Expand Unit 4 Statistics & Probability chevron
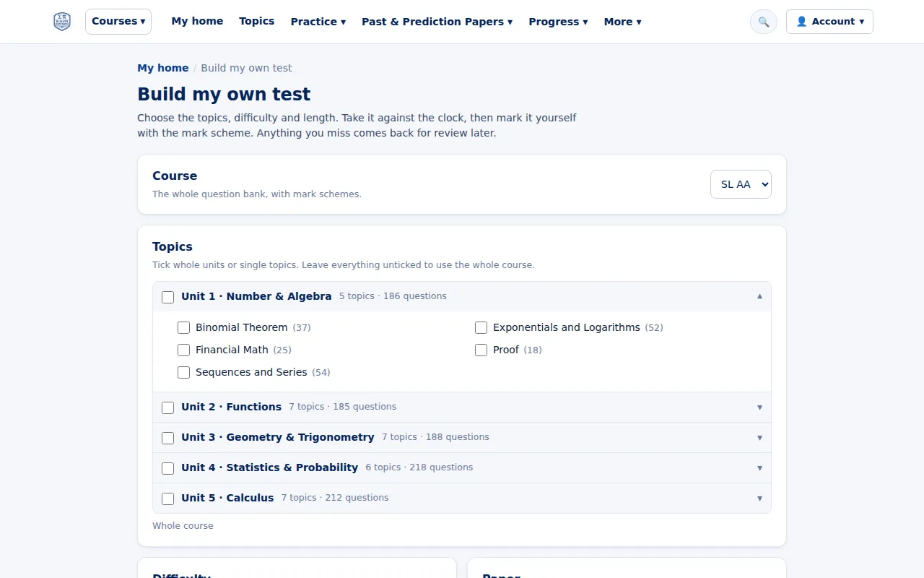The height and width of the screenshot is (578, 924). point(759,468)
